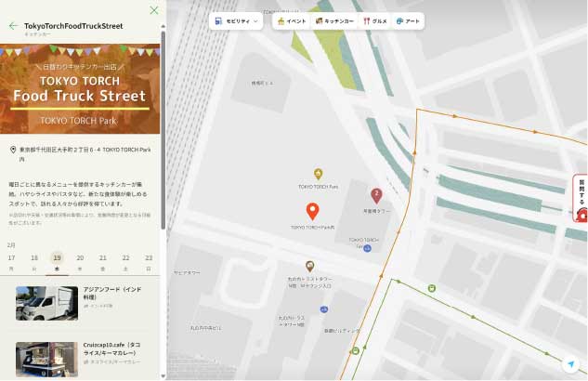Click the panel scrollbar down arrow
588x381 pixels.
163,375
